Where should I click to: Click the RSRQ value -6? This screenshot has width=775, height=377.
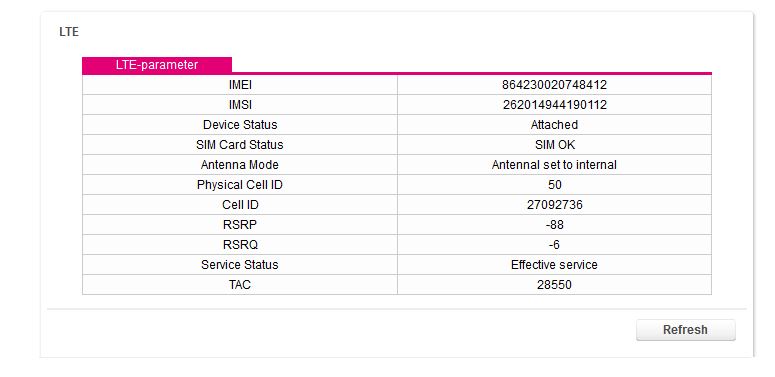pos(555,245)
